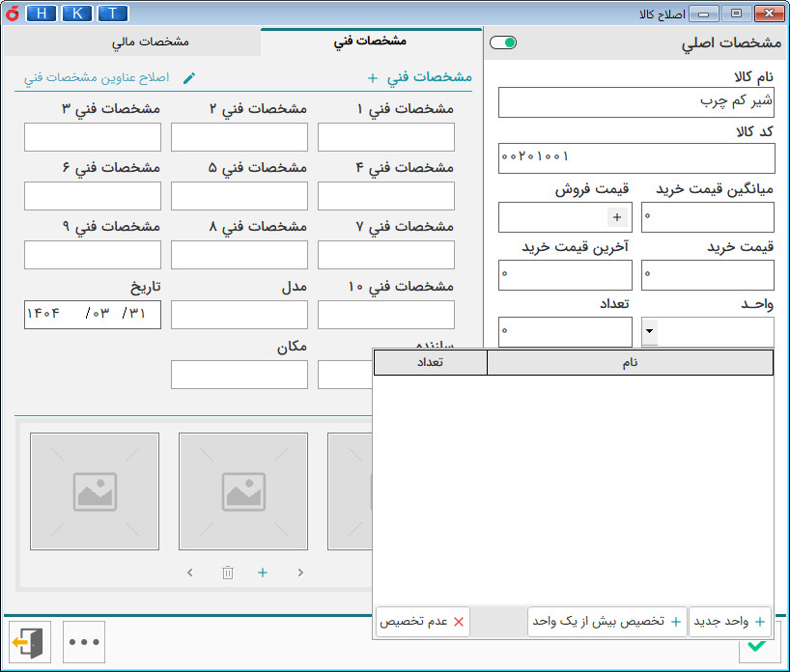This screenshot has height=672, width=790.
Task: Click the تعداد column header in popup
Action: [431, 363]
